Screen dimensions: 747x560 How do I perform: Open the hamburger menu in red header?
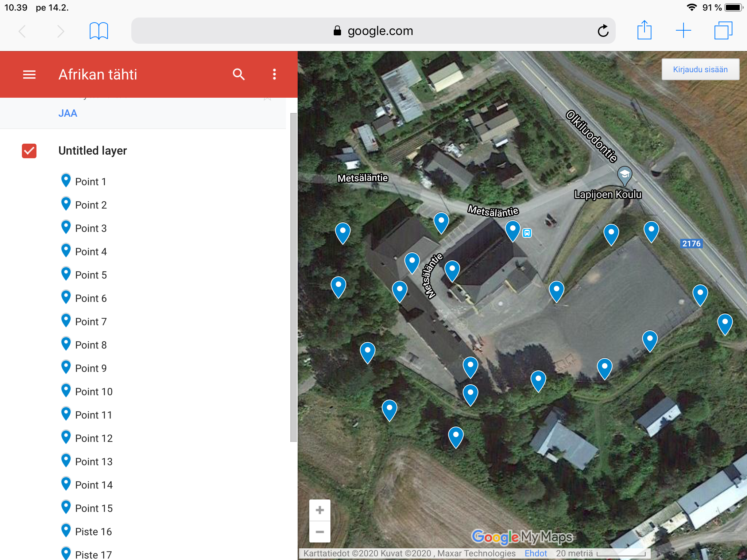(29, 74)
